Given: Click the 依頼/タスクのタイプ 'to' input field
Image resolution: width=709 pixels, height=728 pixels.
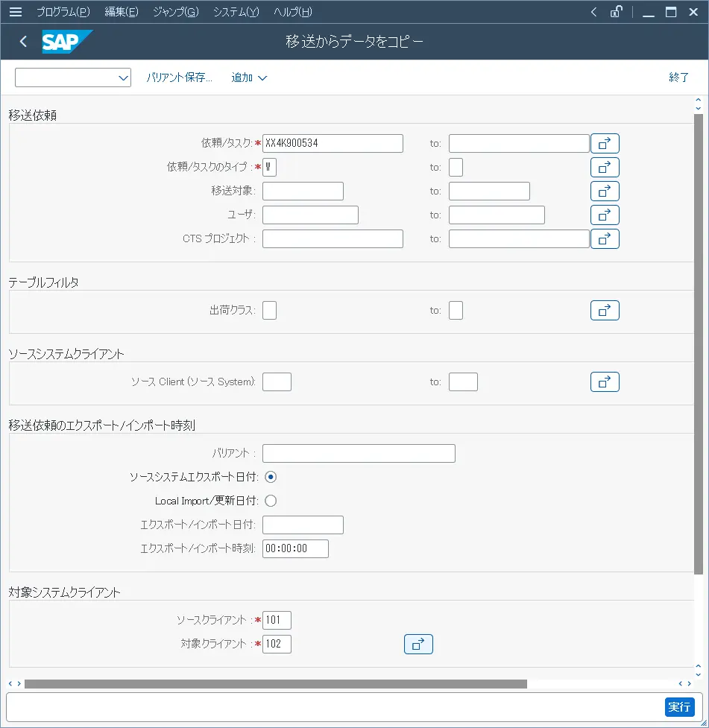Looking at the screenshot, I should [456, 167].
